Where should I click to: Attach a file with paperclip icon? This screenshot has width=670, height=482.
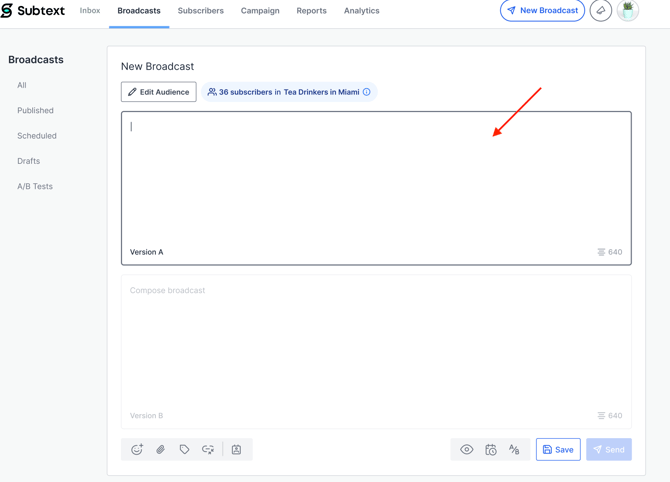point(161,450)
